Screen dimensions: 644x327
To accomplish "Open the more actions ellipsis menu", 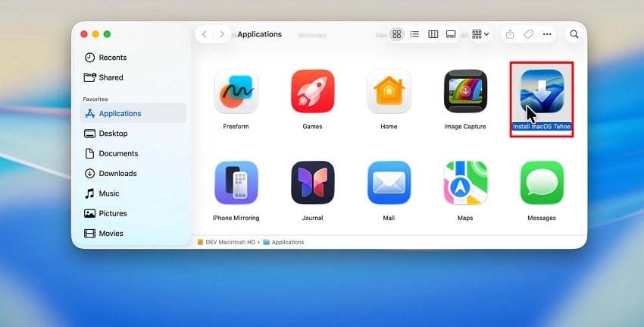I will pos(547,34).
